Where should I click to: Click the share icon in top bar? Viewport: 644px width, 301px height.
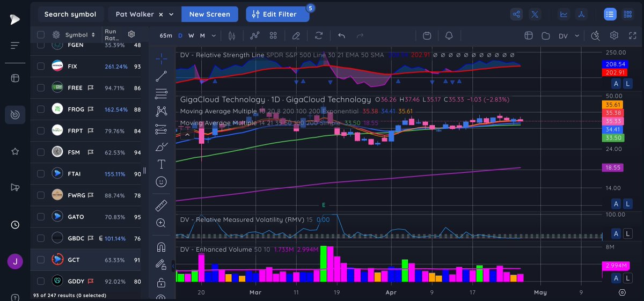pyautogui.click(x=517, y=14)
